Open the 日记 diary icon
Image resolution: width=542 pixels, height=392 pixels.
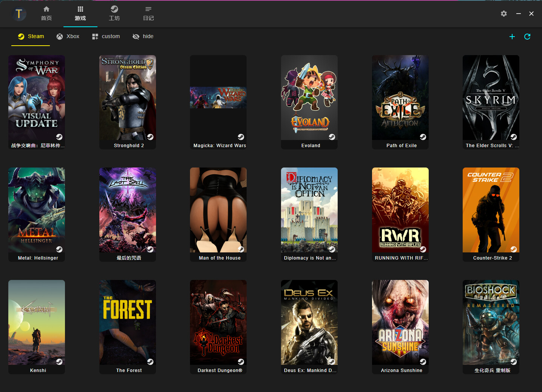148,14
